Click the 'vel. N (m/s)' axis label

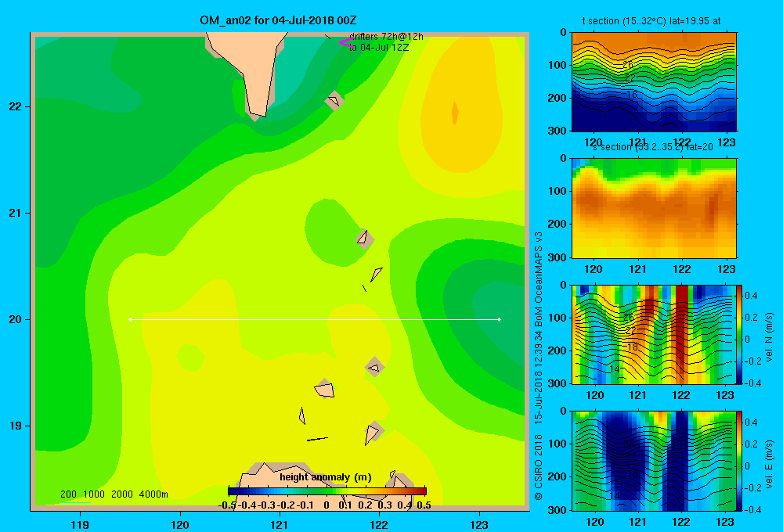click(x=770, y=337)
